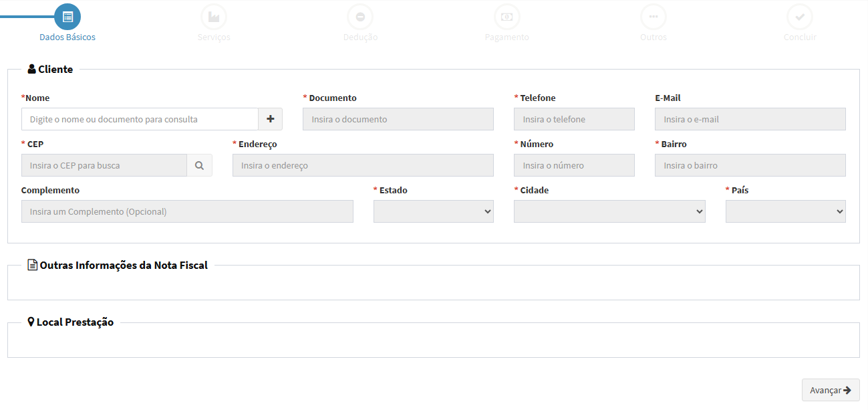Focus the Nome search input field

pyautogui.click(x=140, y=119)
